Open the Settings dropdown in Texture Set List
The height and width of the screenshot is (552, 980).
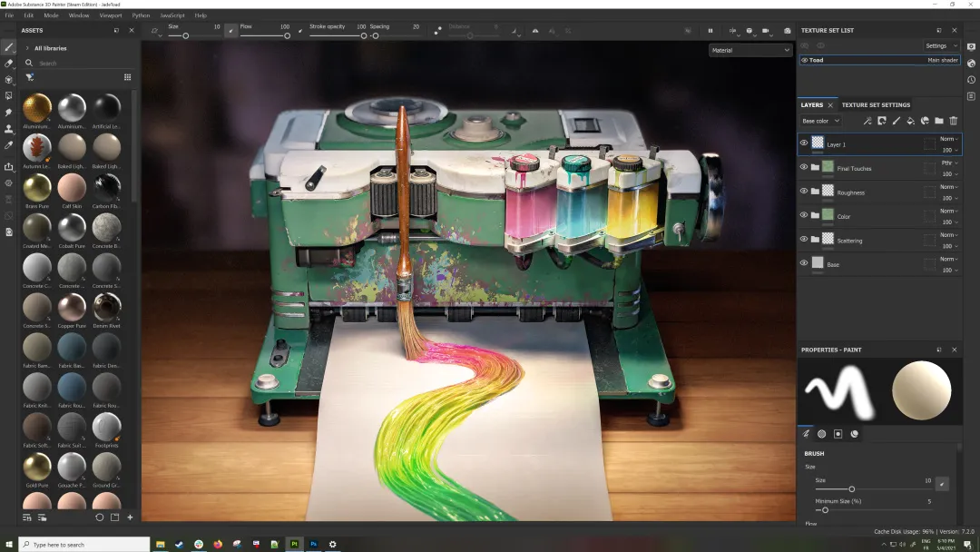940,45
